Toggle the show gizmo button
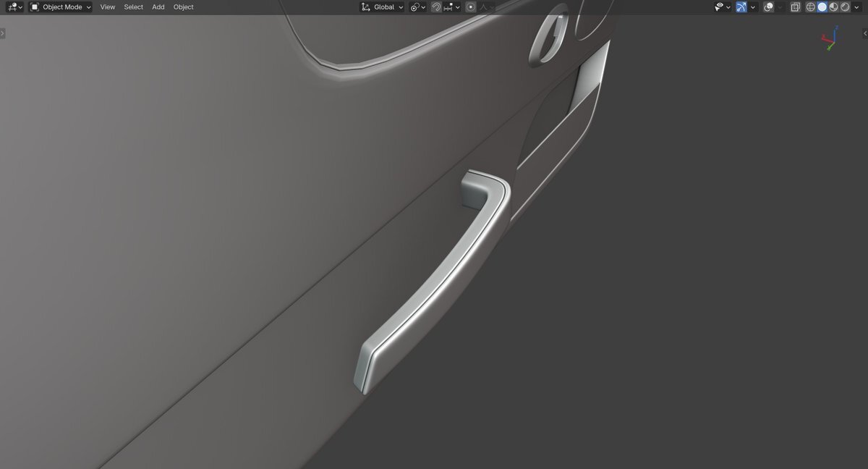Image resolution: width=868 pixels, height=469 pixels. click(x=741, y=7)
